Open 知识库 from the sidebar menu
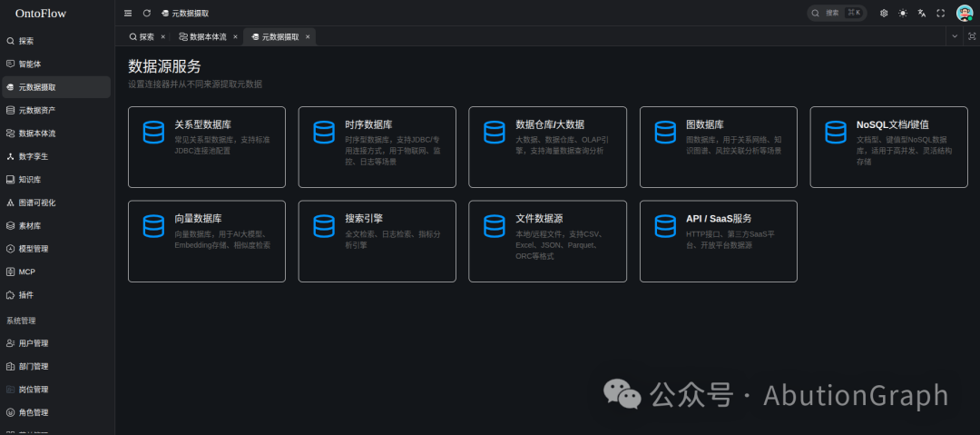 click(x=56, y=180)
